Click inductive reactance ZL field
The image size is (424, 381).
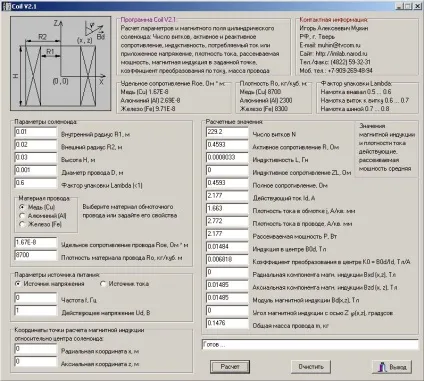point(227,170)
